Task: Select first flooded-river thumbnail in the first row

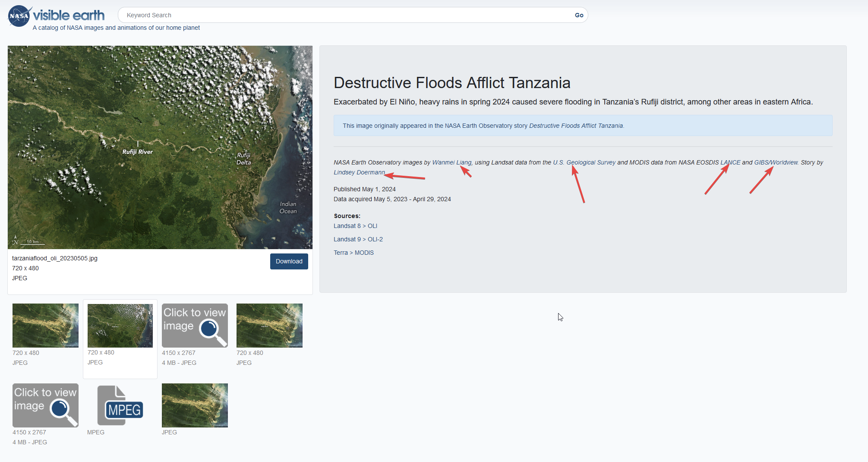Action: pyautogui.click(x=45, y=326)
